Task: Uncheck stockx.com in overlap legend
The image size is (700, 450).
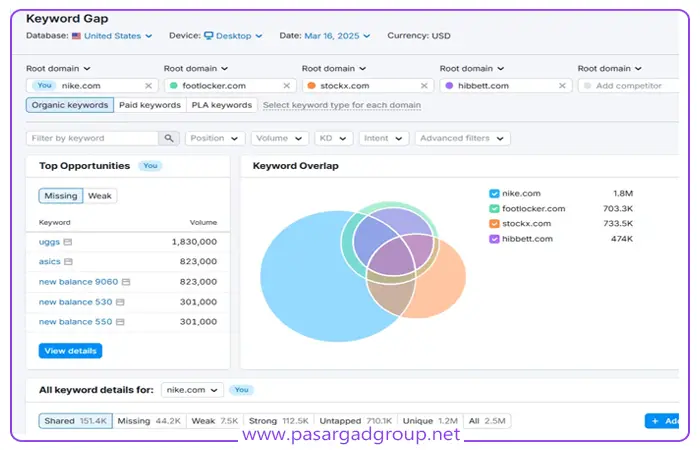Action: click(x=494, y=224)
